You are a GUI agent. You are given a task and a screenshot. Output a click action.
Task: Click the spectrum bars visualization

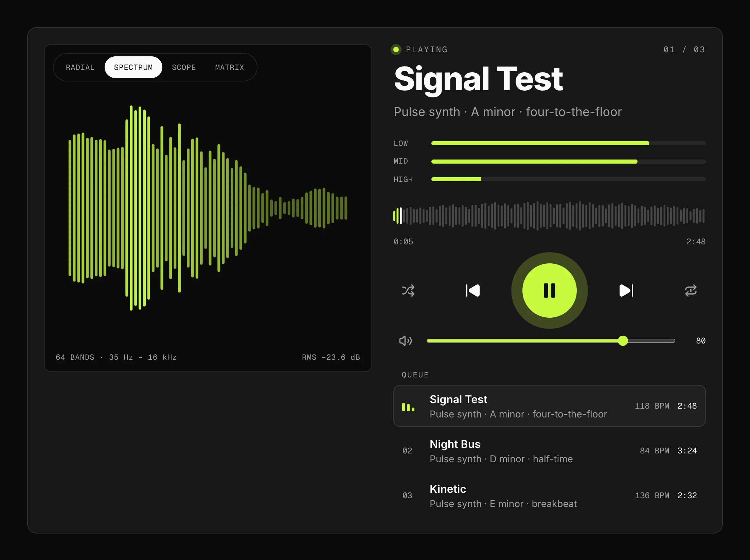pyautogui.click(x=208, y=208)
